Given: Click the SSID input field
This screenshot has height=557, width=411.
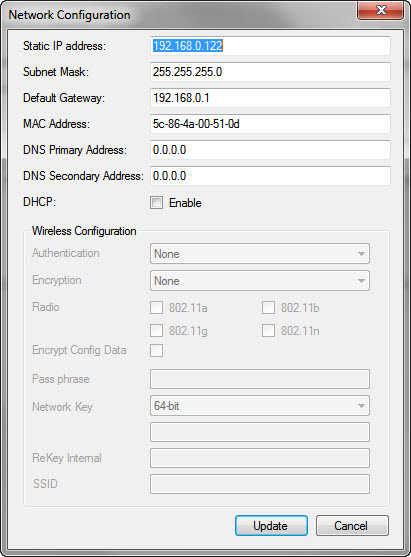Looking at the screenshot, I should (260, 484).
